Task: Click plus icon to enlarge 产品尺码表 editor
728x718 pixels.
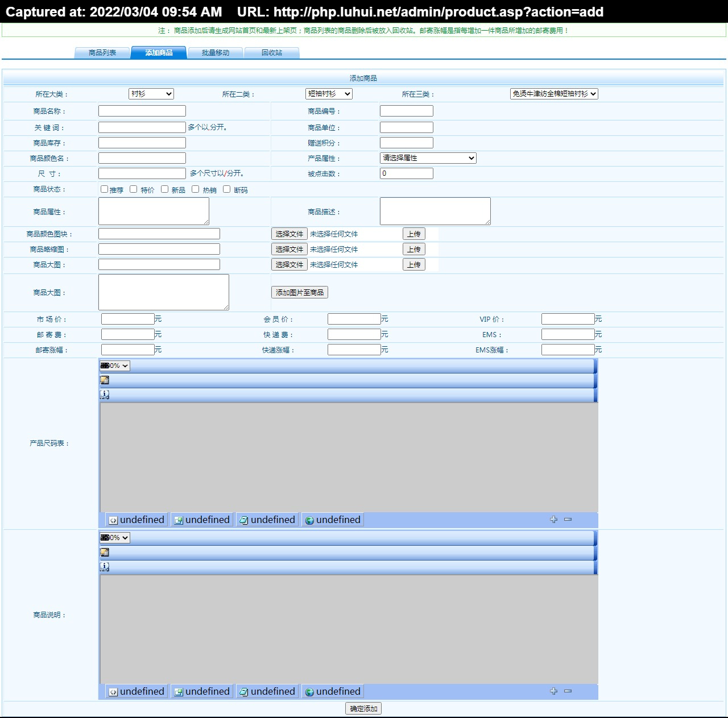Action: 553,520
